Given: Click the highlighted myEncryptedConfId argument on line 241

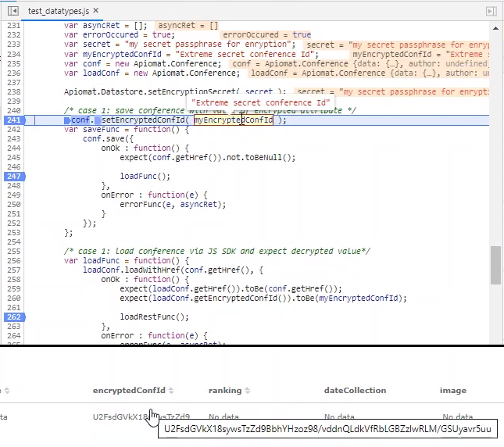Looking at the screenshot, I should tap(234, 120).
